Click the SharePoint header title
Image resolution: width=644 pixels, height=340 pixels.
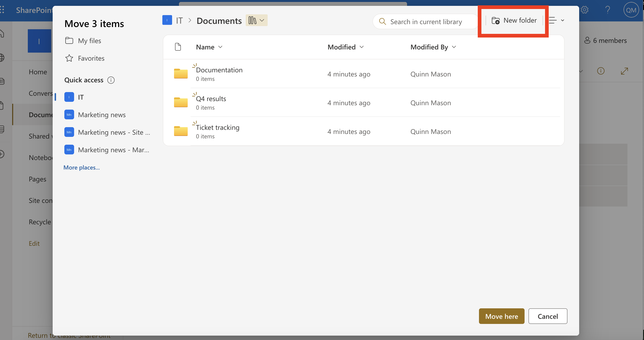34,10
